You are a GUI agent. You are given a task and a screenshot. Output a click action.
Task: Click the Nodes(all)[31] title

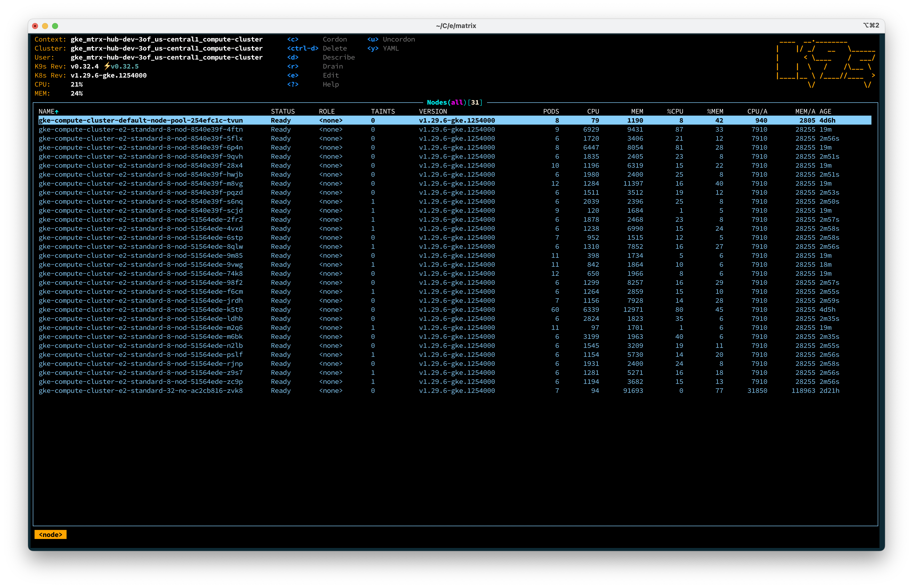coord(454,102)
